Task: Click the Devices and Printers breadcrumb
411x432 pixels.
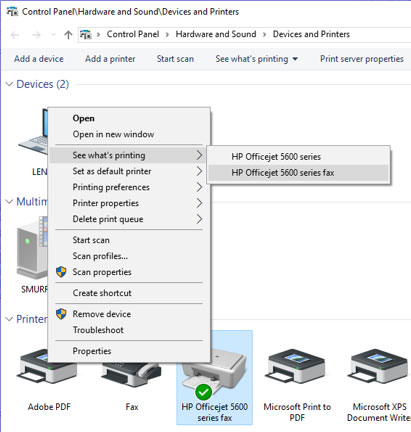Action: tap(311, 34)
